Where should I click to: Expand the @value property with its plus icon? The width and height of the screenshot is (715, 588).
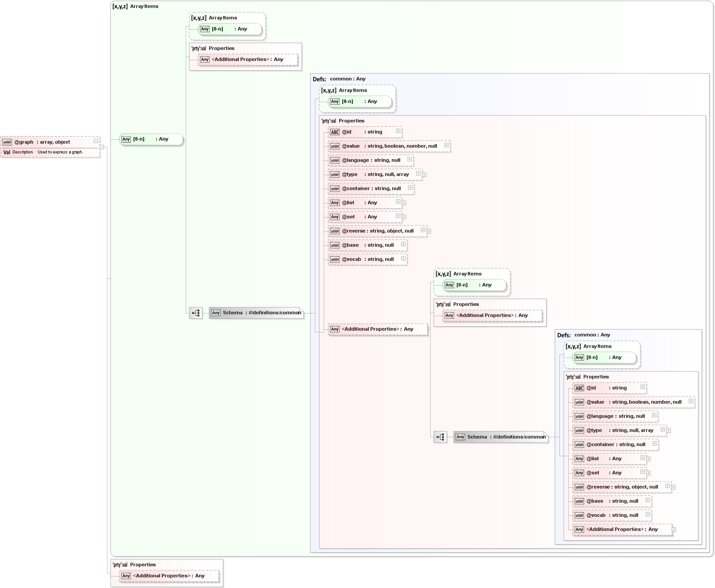[x=447, y=146]
